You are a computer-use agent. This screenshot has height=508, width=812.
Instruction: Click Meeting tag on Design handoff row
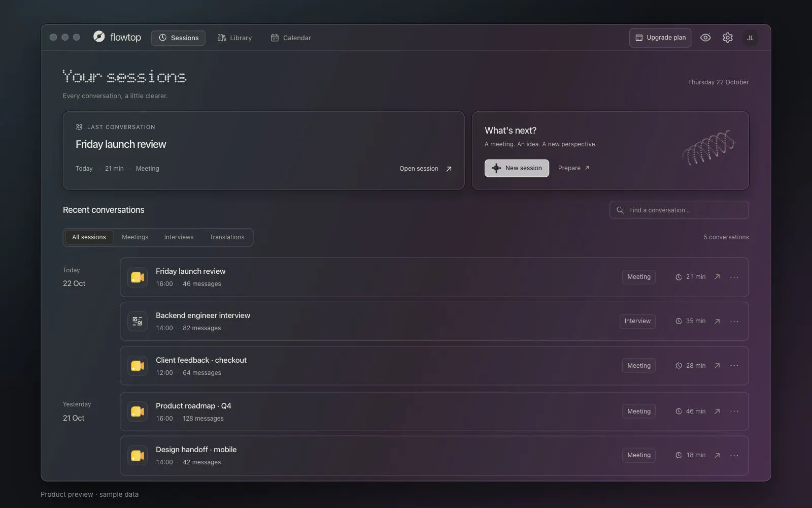coord(639,455)
